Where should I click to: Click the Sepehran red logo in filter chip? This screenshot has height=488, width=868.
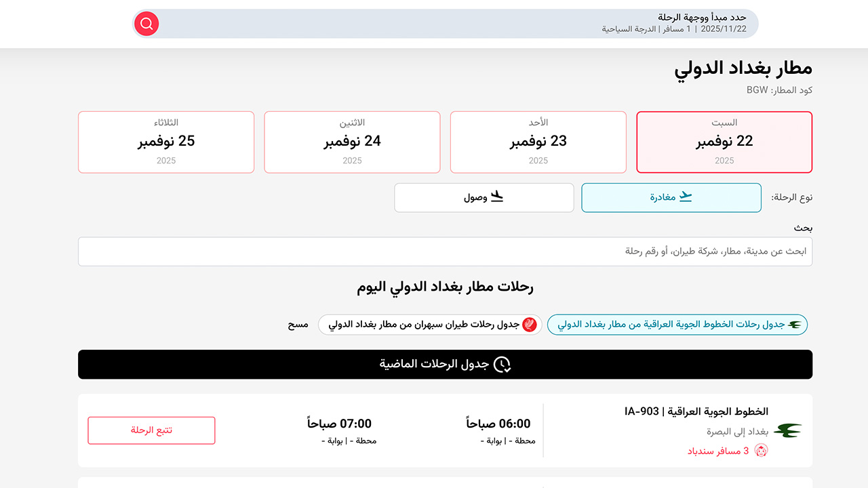click(x=530, y=325)
